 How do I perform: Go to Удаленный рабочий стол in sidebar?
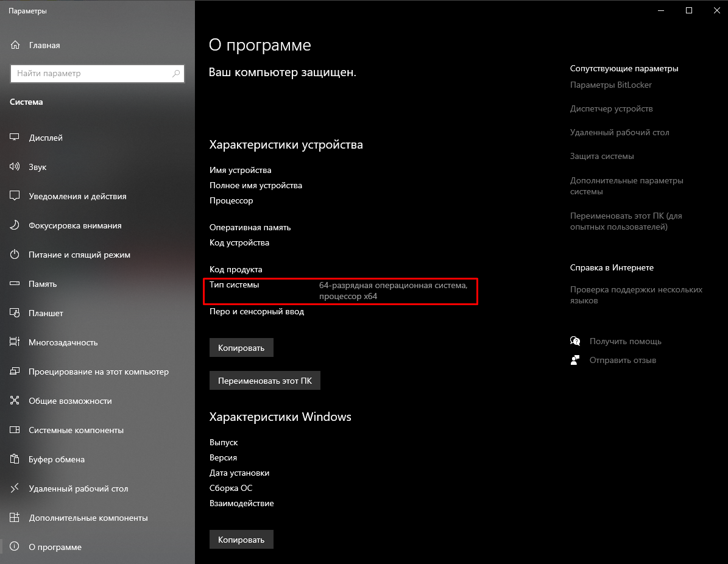tap(78, 488)
